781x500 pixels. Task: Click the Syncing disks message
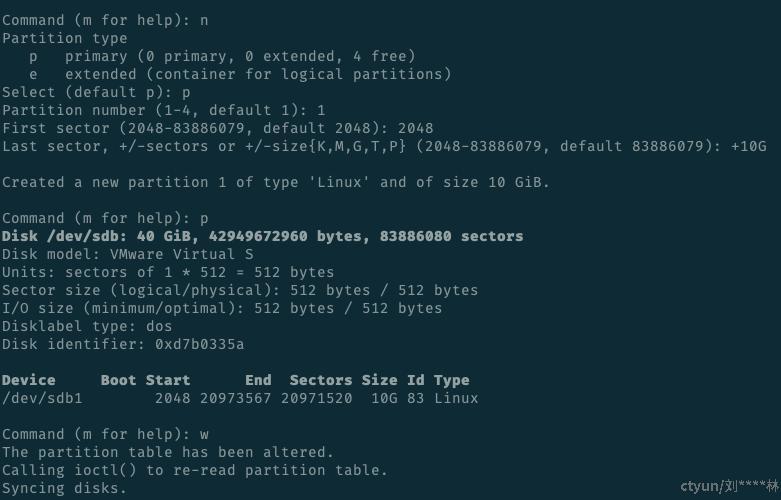click(65, 488)
